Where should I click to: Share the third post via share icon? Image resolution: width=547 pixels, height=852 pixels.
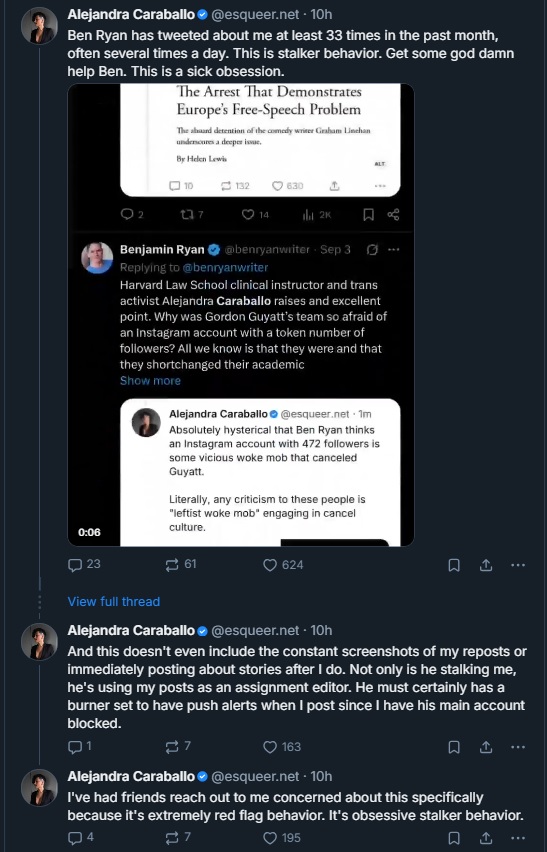pos(486,838)
